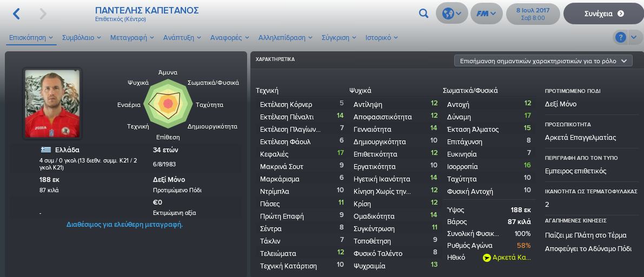Click the forward navigation arrow icon
This screenshot has width=644, height=277.
coord(43,13)
